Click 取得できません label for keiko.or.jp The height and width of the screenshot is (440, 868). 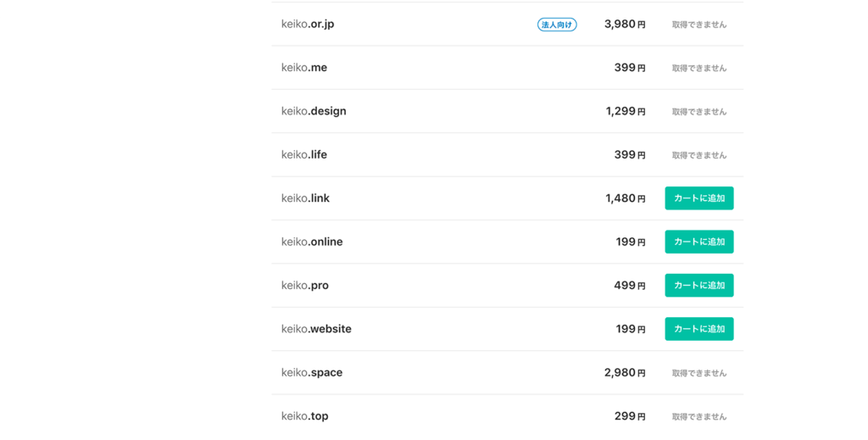(x=699, y=25)
